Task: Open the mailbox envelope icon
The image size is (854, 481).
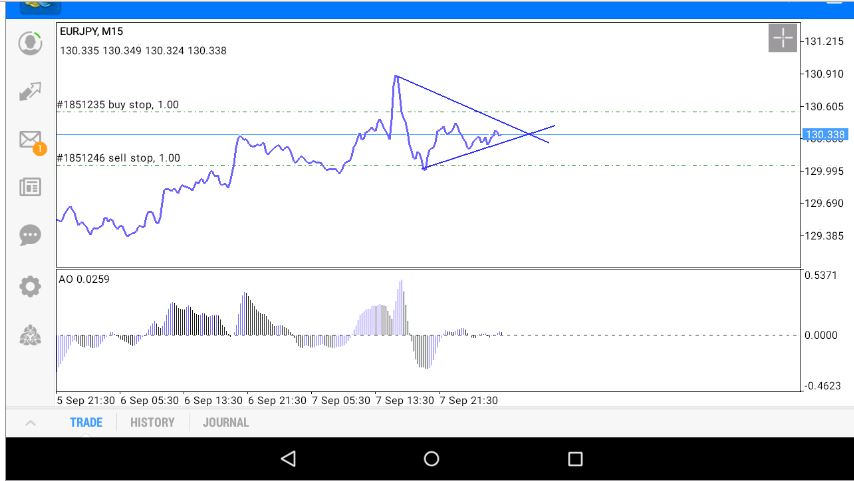Action: 30,139
